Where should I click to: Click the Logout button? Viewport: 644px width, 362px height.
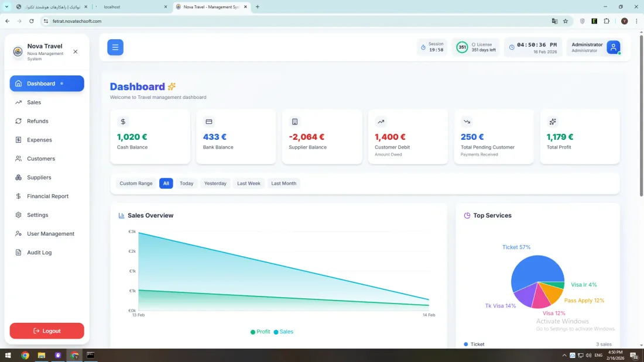(47, 330)
